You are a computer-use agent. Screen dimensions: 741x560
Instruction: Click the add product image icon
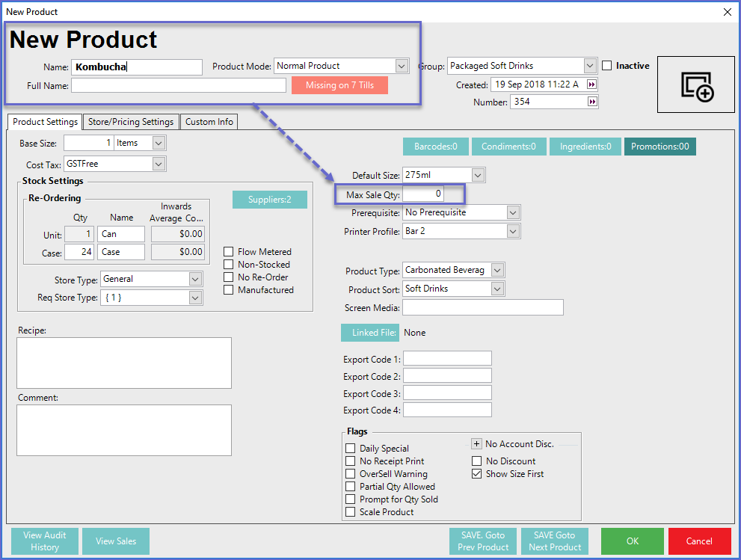pos(697,85)
